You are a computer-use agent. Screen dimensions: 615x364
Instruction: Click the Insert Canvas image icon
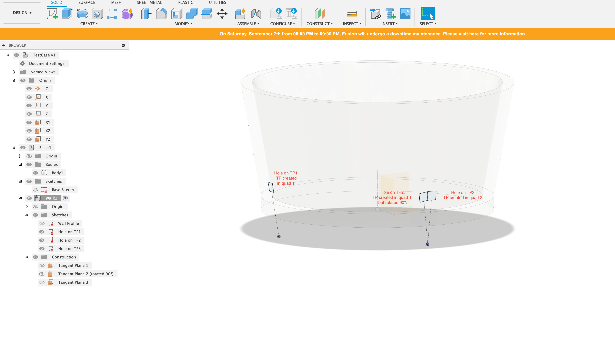[405, 14]
